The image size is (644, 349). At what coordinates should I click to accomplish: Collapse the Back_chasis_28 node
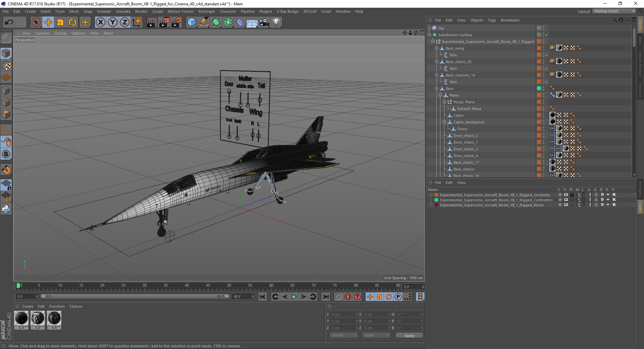tap(437, 62)
